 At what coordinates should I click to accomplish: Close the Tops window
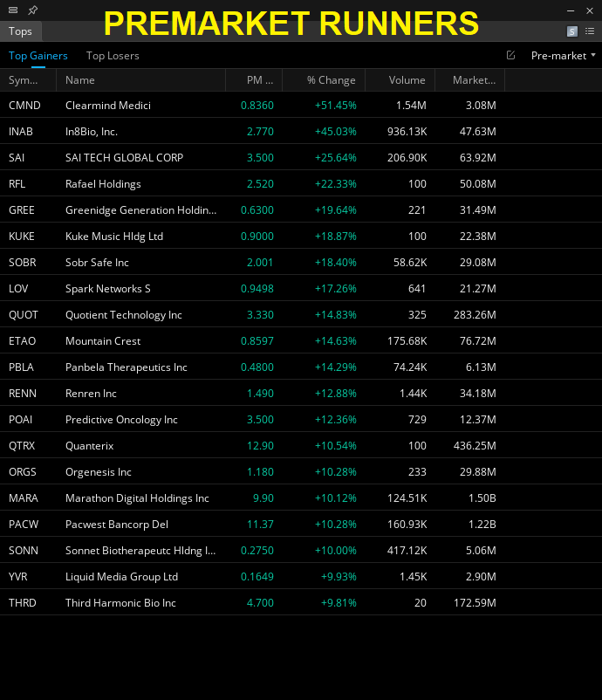[x=590, y=10]
